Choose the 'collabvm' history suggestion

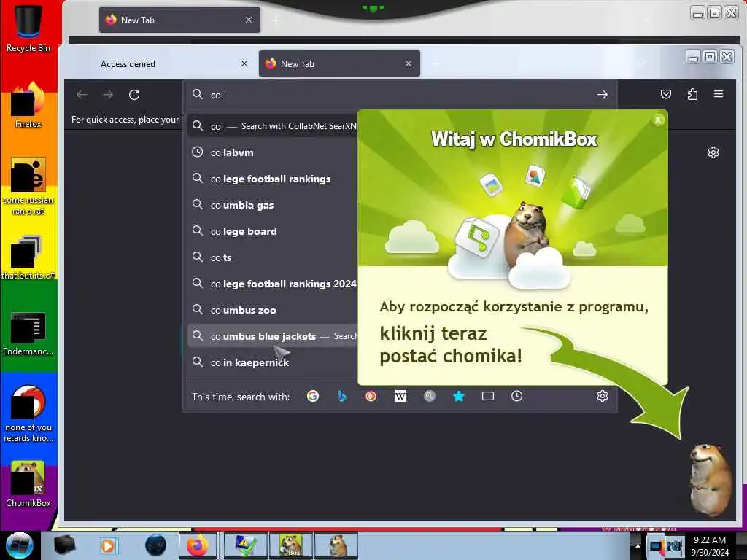pyautogui.click(x=274, y=152)
